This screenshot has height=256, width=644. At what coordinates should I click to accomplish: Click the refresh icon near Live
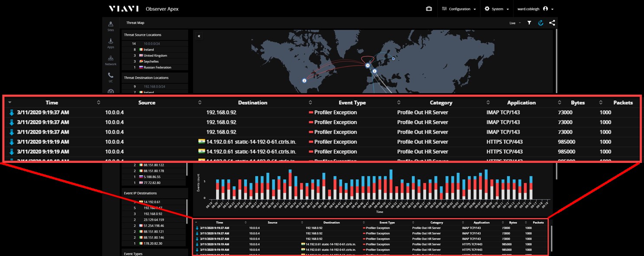click(x=540, y=23)
